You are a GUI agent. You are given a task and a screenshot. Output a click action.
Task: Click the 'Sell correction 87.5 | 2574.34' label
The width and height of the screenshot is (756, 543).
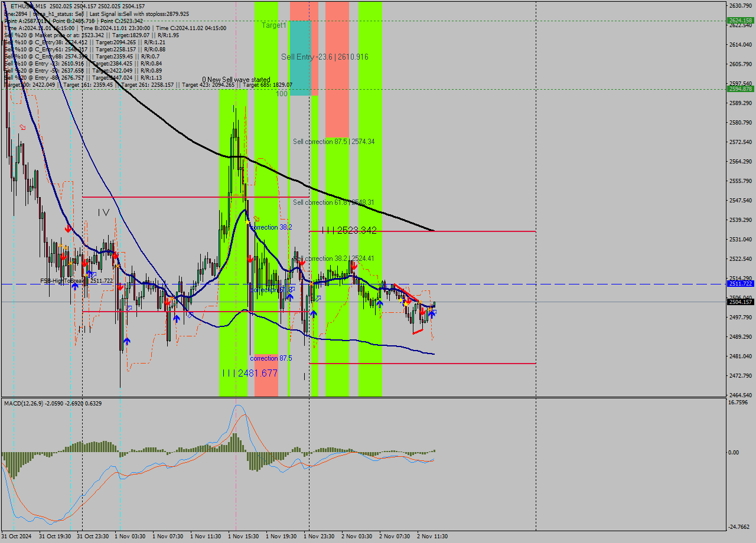pyautogui.click(x=334, y=142)
